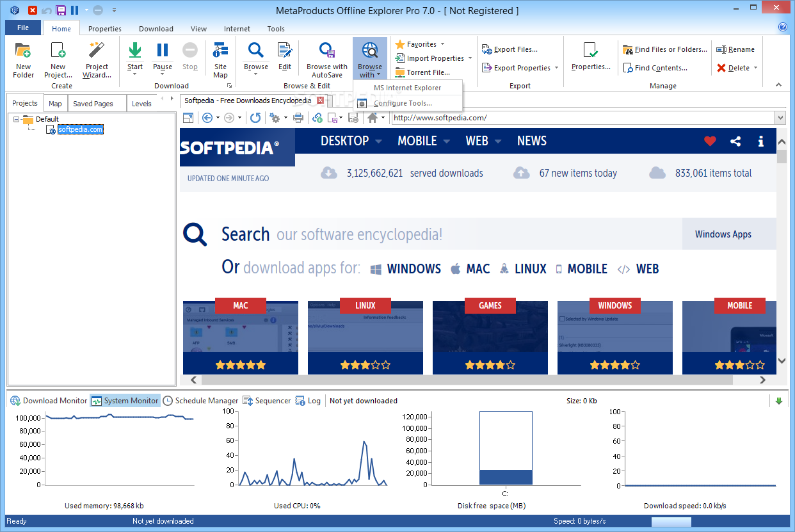Create a New Folder in ribbon
The height and width of the screenshot is (532, 795).
click(23, 60)
